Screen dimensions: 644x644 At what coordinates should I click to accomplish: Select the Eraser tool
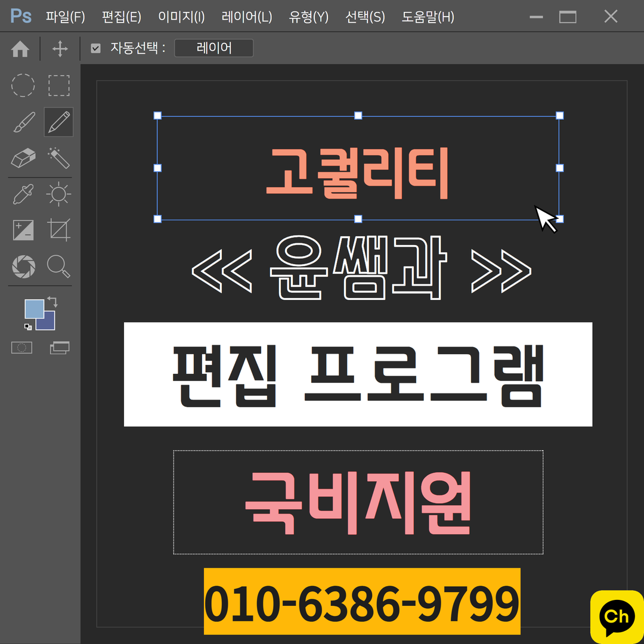coord(23,158)
